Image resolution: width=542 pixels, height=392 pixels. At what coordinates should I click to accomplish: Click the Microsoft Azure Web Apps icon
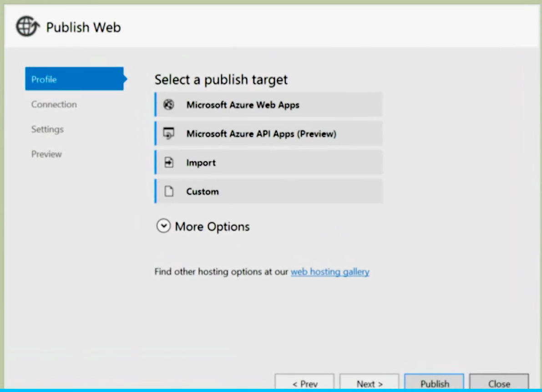(168, 105)
